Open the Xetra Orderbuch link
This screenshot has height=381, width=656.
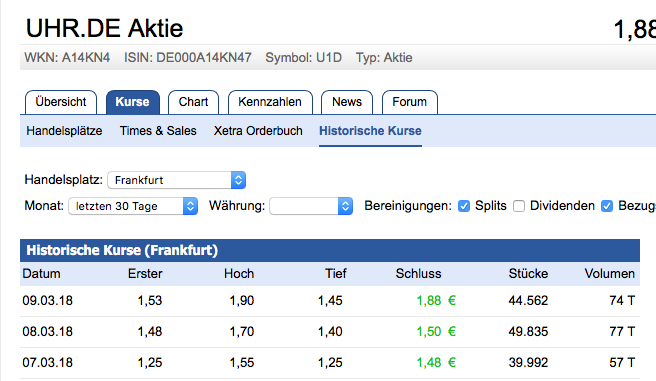(x=258, y=131)
